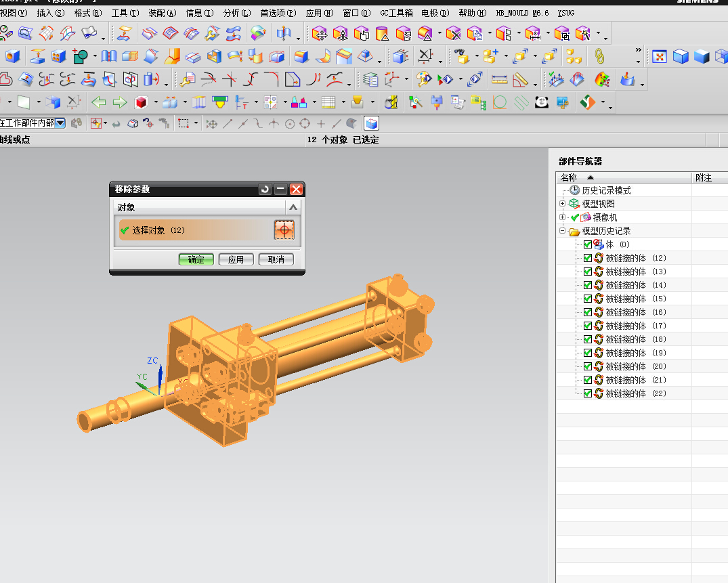The width and height of the screenshot is (728, 583).
Task: Collapse the 对象 section chevron
Action: [x=293, y=207]
